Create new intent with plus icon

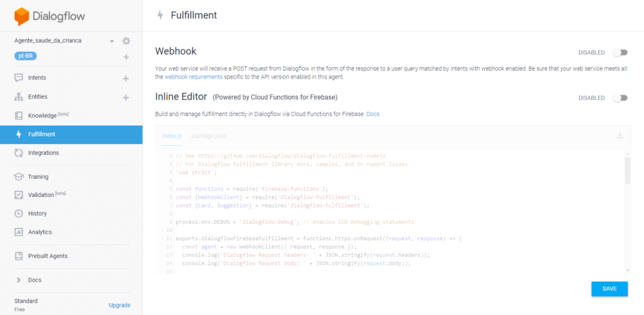(x=126, y=79)
